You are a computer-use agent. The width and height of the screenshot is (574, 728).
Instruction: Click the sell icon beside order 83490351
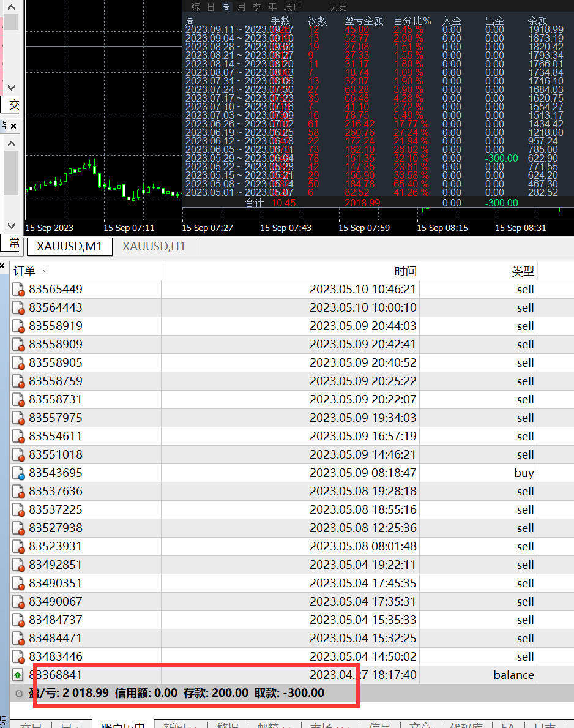click(18, 583)
